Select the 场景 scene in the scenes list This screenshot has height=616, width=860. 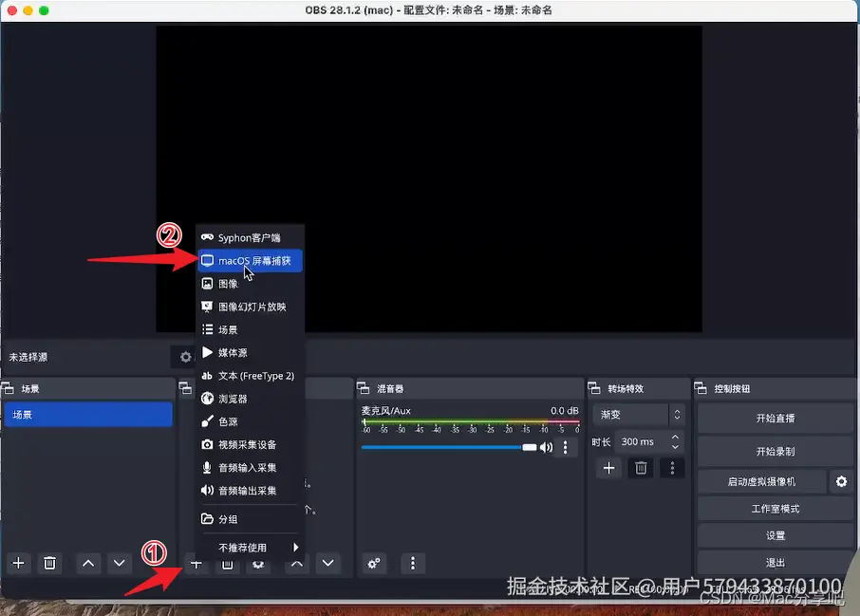(x=88, y=414)
